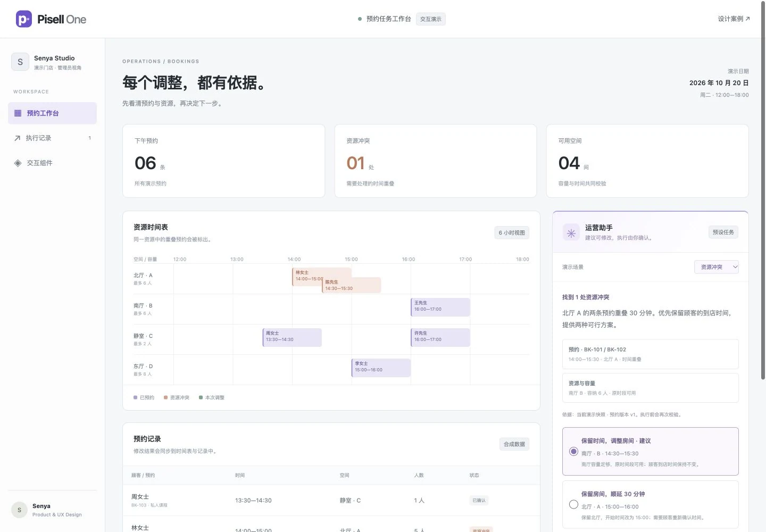Select 陈先生 14:30—15:30 booking block
The width and height of the screenshot is (766, 532).
pyautogui.click(x=352, y=285)
